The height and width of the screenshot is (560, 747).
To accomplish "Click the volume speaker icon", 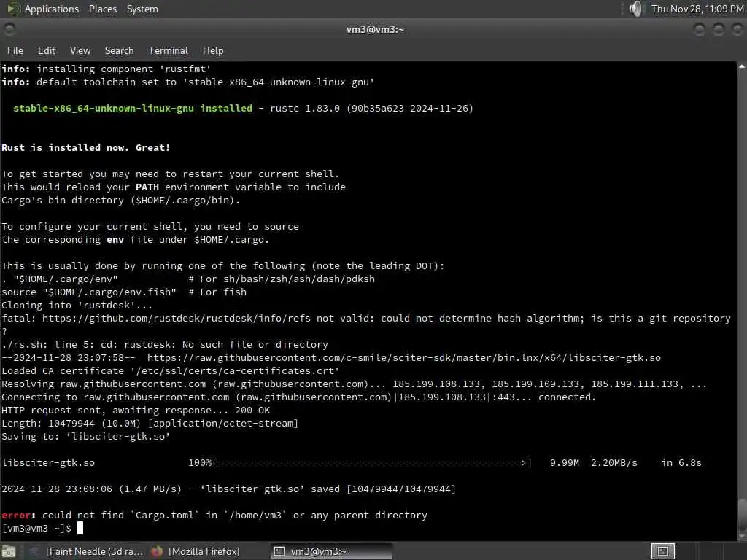I will point(635,9).
